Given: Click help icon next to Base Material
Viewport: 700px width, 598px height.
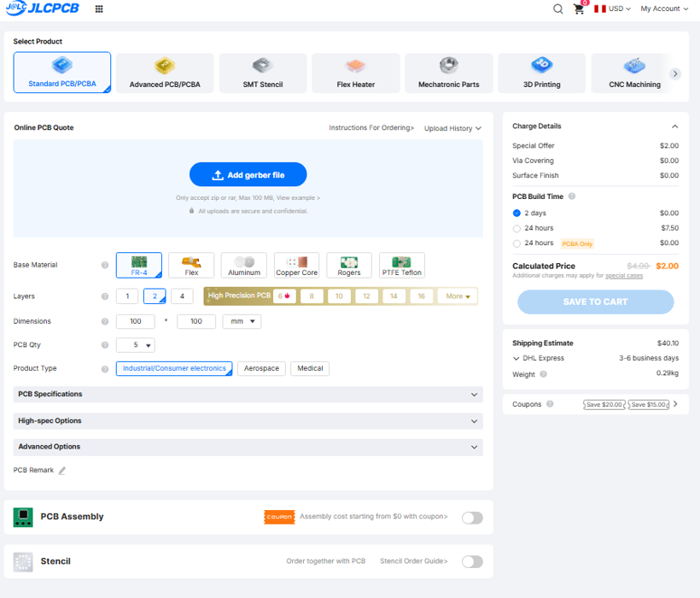Looking at the screenshot, I should tap(105, 266).
